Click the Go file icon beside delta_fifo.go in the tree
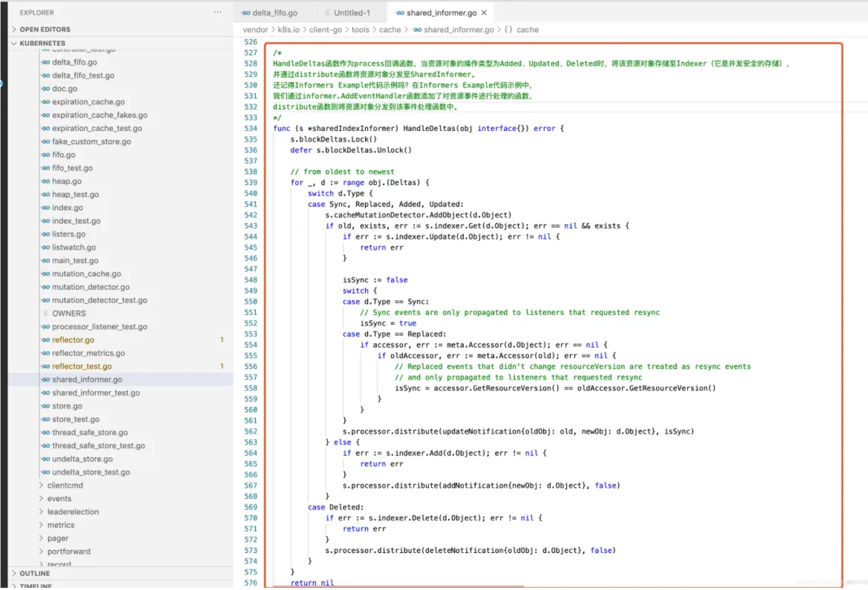The image size is (868, 590). [46, 62]
